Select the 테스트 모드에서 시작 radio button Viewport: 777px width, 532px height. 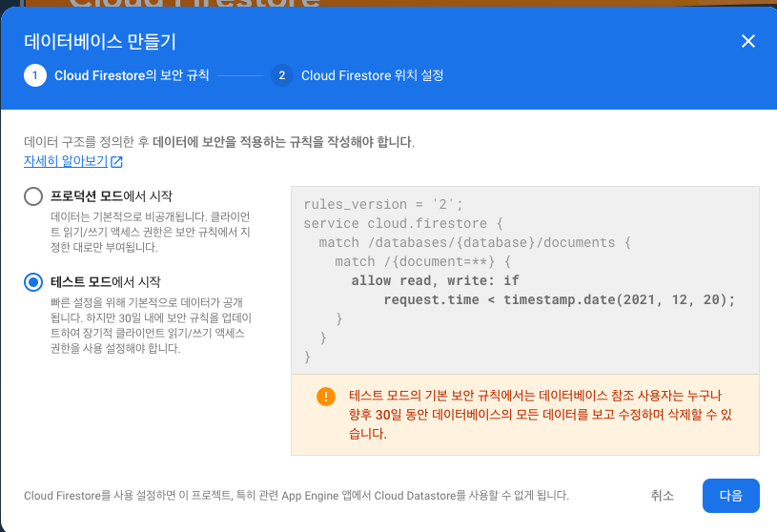33,282
